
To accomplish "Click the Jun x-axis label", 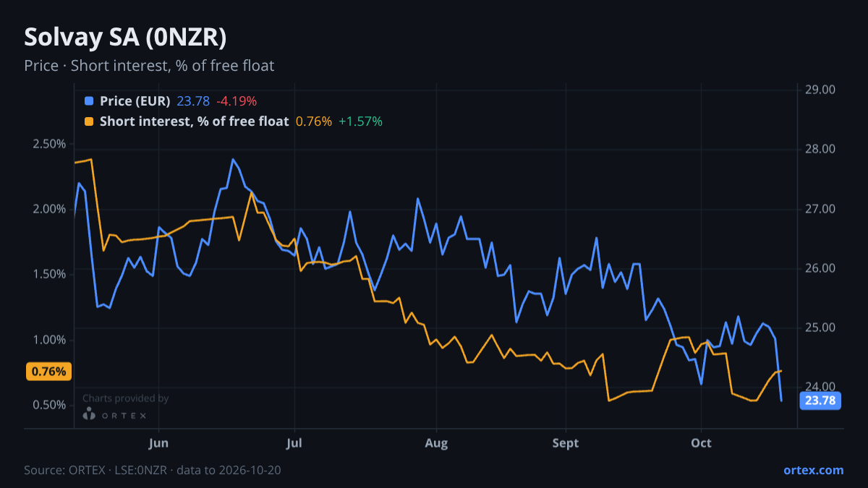I will click(158, 443).
